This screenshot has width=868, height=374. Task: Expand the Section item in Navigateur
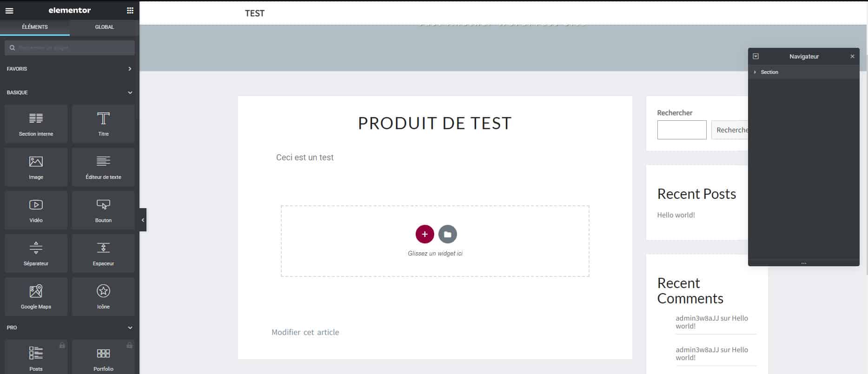(x=755, y=72)
